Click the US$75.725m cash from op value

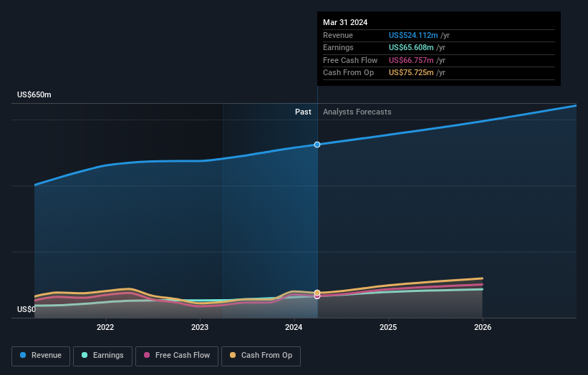tap(411, 73)
